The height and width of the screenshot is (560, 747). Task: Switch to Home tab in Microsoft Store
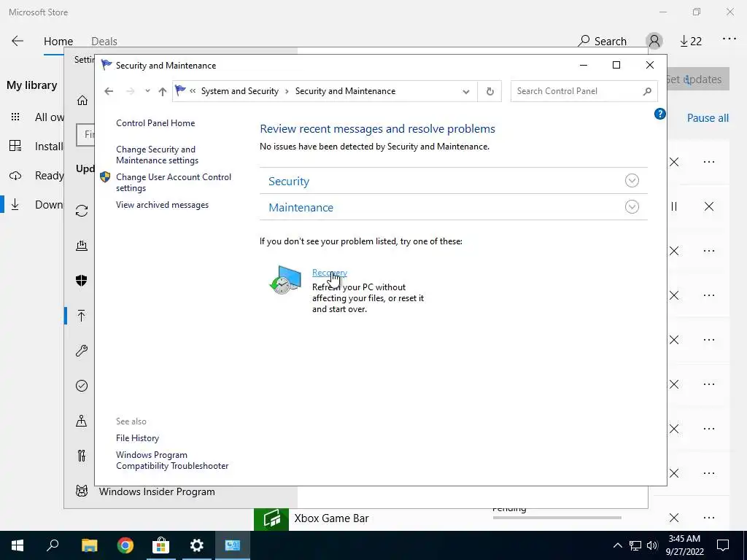[x=58, y=42]
